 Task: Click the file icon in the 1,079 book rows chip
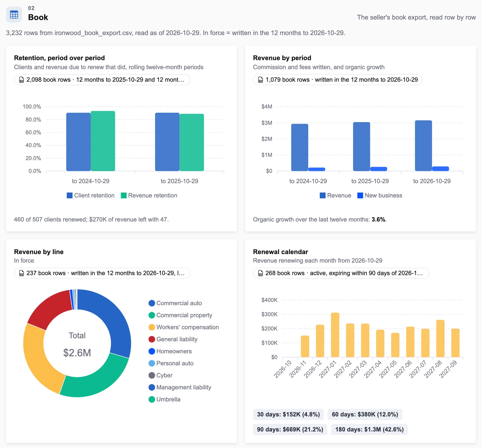tap(261, 80)
